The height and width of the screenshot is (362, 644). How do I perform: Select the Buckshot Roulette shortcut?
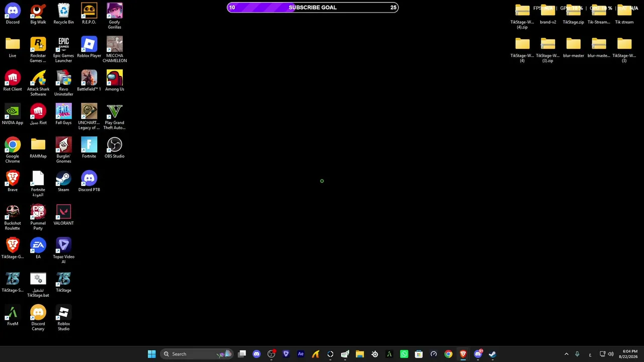[x=13, y=217]
